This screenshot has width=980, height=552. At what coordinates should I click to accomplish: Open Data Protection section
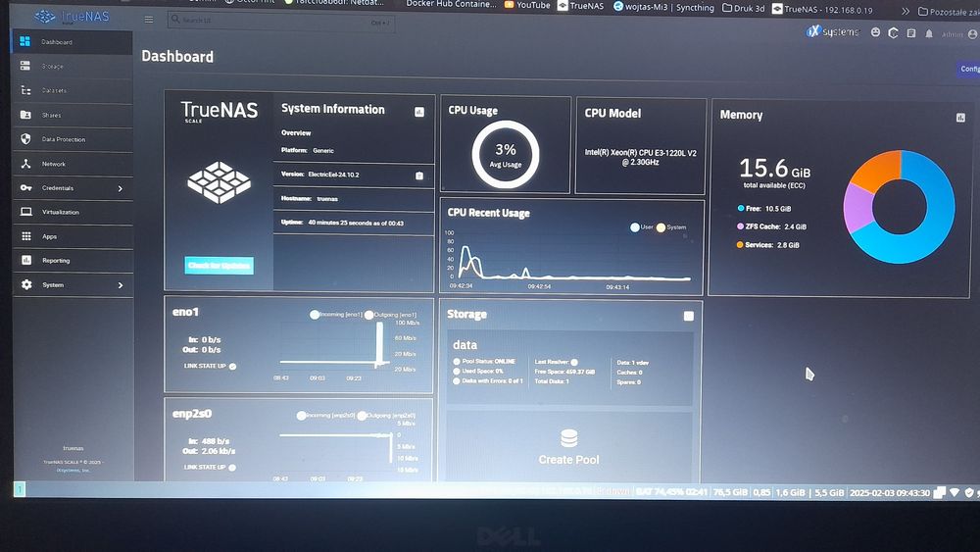72,139
